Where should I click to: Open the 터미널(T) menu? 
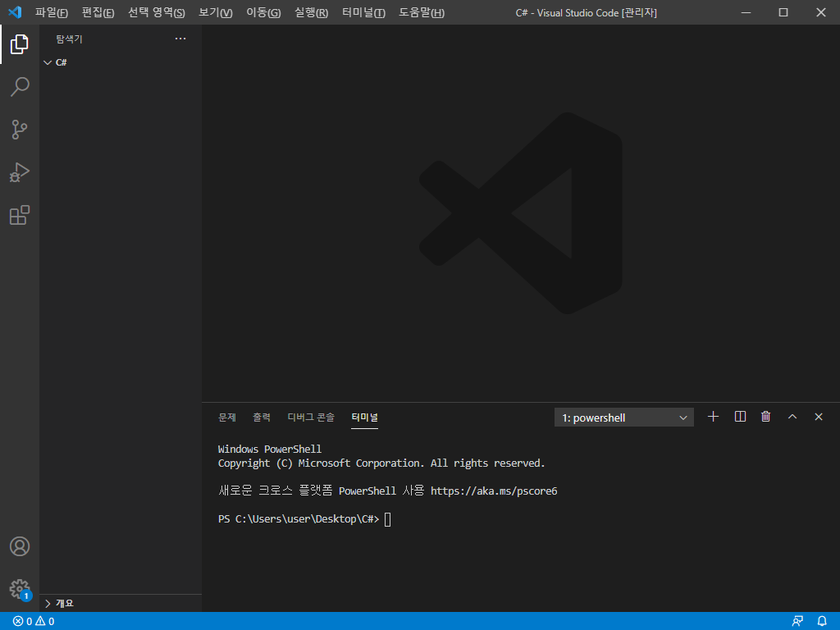(363, 12)
